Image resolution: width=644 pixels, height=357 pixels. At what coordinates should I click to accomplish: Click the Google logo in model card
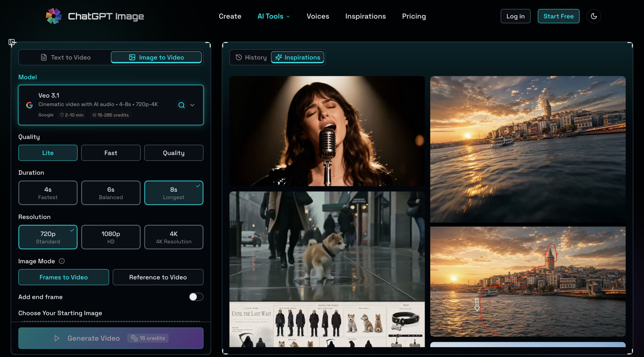pyautogui.click(x=29, y=105)
